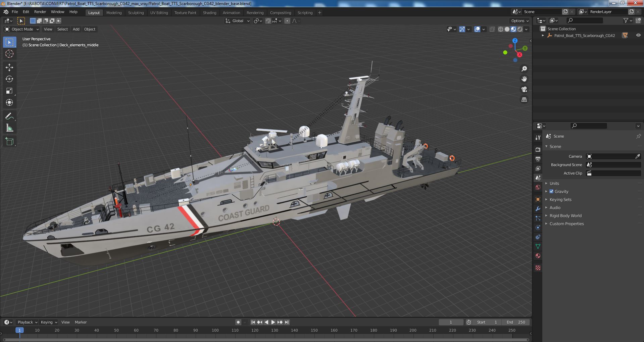The width and height of the screenshot is (644, 342).
Task: Open the Texture properties tab
Action: coord(538,268)
